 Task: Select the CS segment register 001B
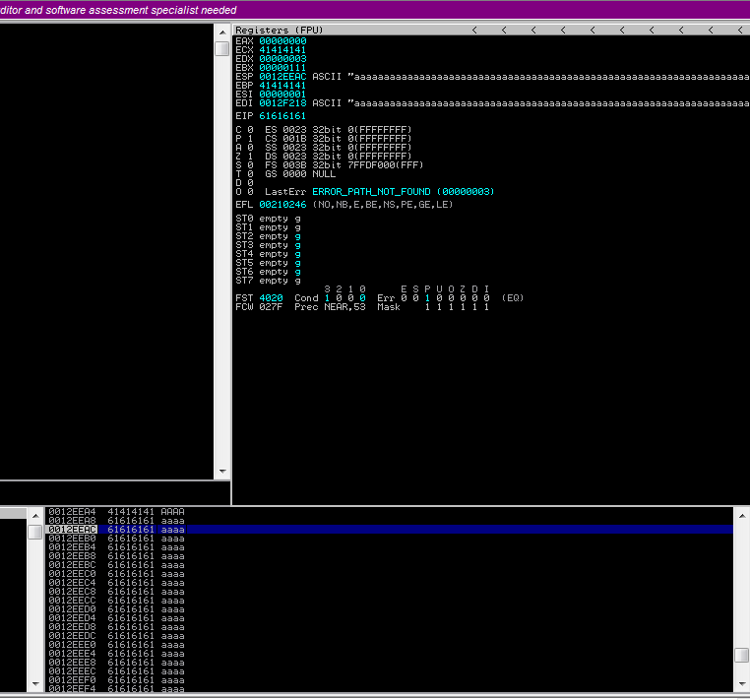coord(294,138)
